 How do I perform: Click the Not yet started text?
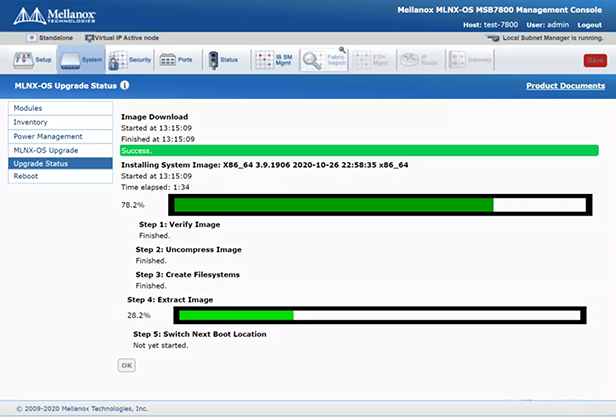click(160, 345)
